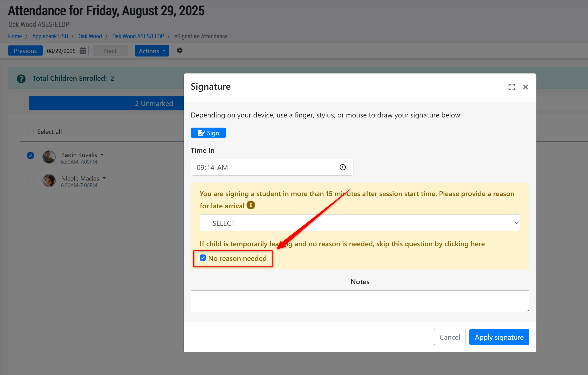The height and width of the screenshot is (375, 588).
Task: Click the settings gear icon
Action: click(x=179, y=51)
